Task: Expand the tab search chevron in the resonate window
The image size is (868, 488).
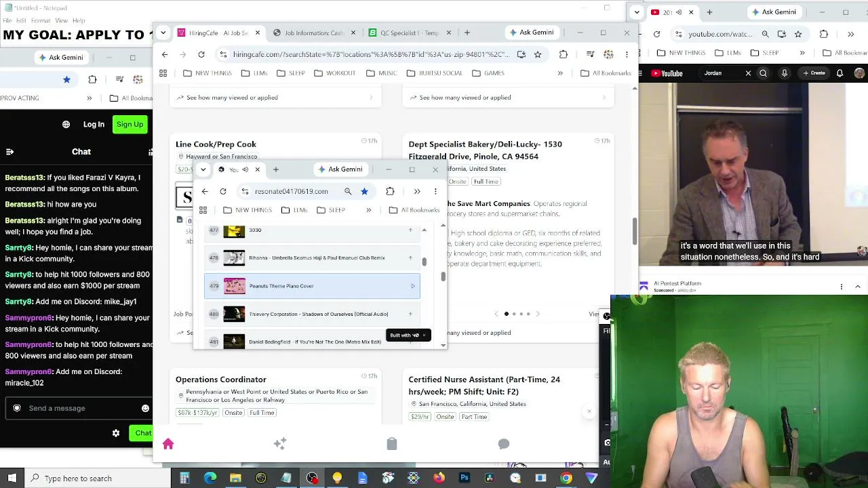Action: coord(203,169)
